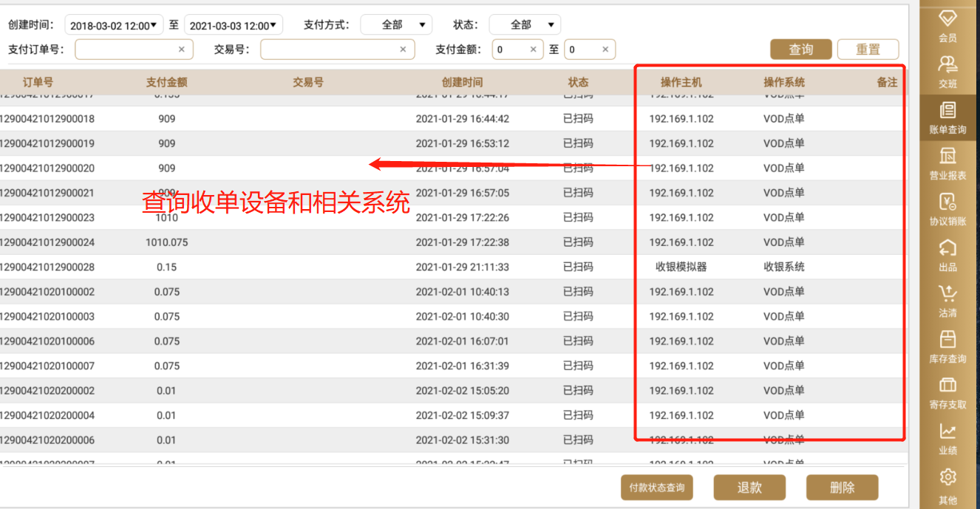Click the 交易号 column header

click(x=308, y=82)
